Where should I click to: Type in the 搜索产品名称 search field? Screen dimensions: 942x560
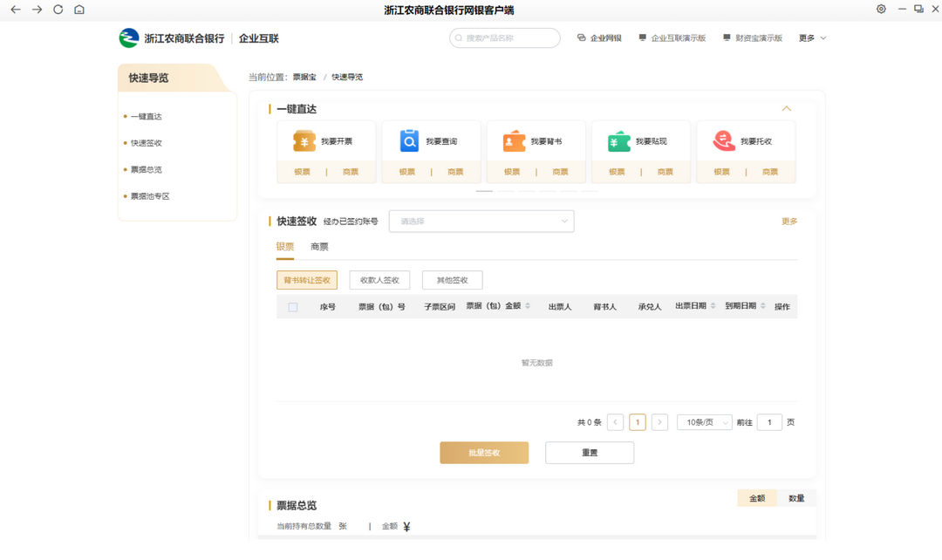coord(504,38)
